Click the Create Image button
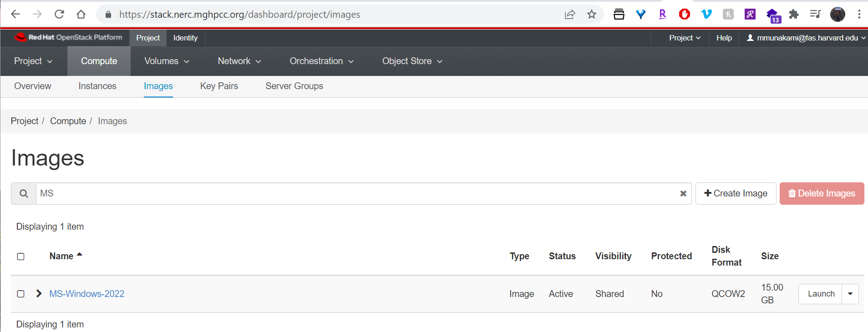 [736, 194]
